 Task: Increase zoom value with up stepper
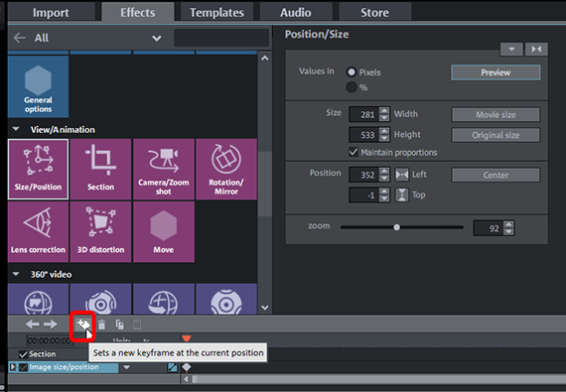509,224
